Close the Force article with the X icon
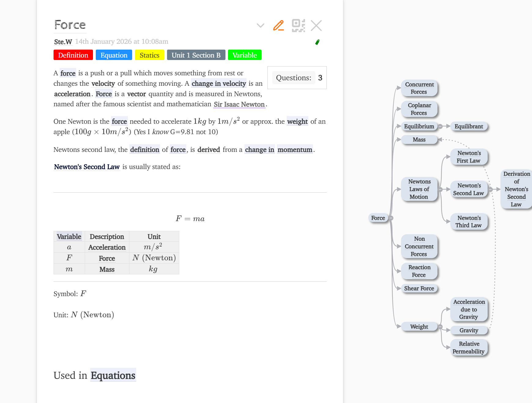 (x=316, y=25)
